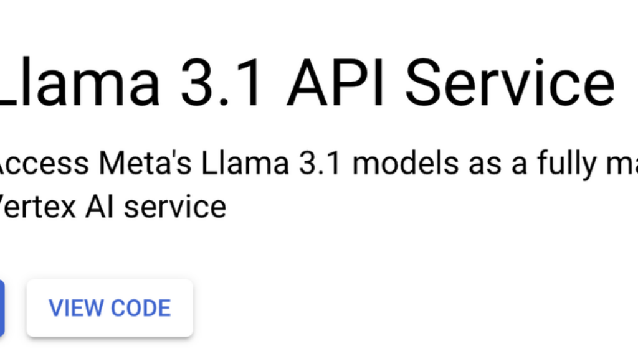Image resolution: width=638 pixels, height=364 pixels.
Task: Click the word "service" ending the description
Action: 175,206
